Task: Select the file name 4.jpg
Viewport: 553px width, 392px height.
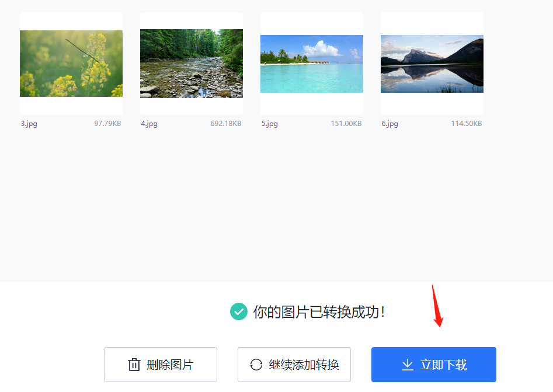Action: [x=149, y=124]
